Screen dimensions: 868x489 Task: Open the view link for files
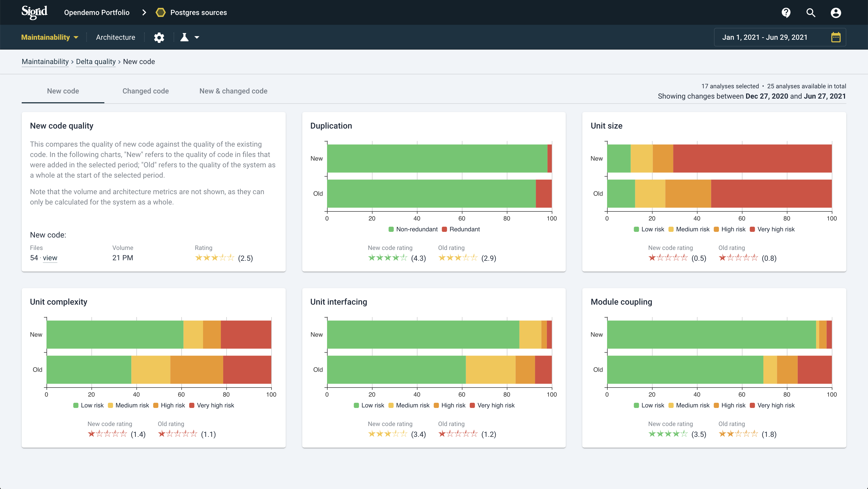[50, 258]
